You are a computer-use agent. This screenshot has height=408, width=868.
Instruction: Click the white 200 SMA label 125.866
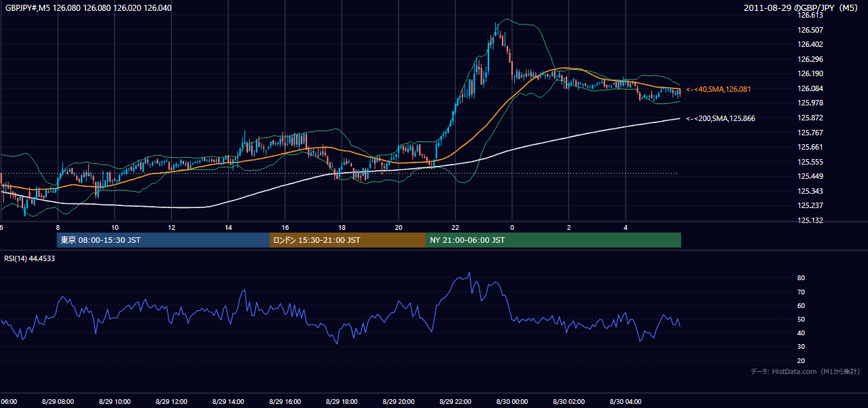click(x=720, y=118)
